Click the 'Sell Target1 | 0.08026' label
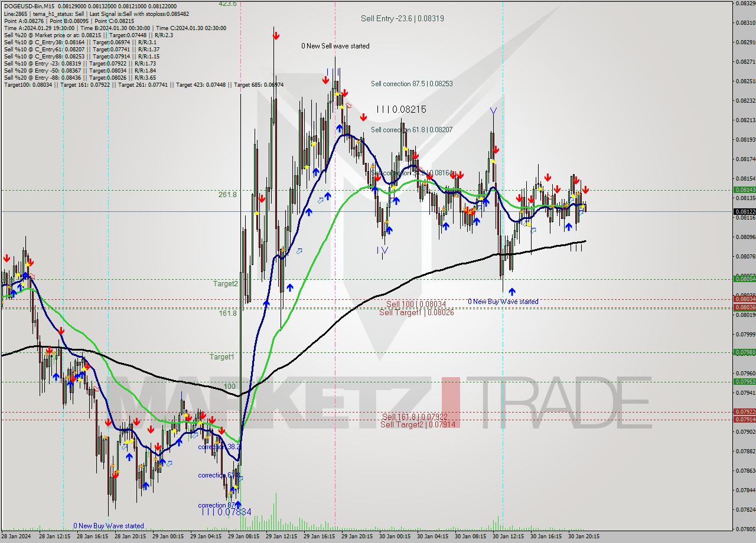 (x=416, y=312)
